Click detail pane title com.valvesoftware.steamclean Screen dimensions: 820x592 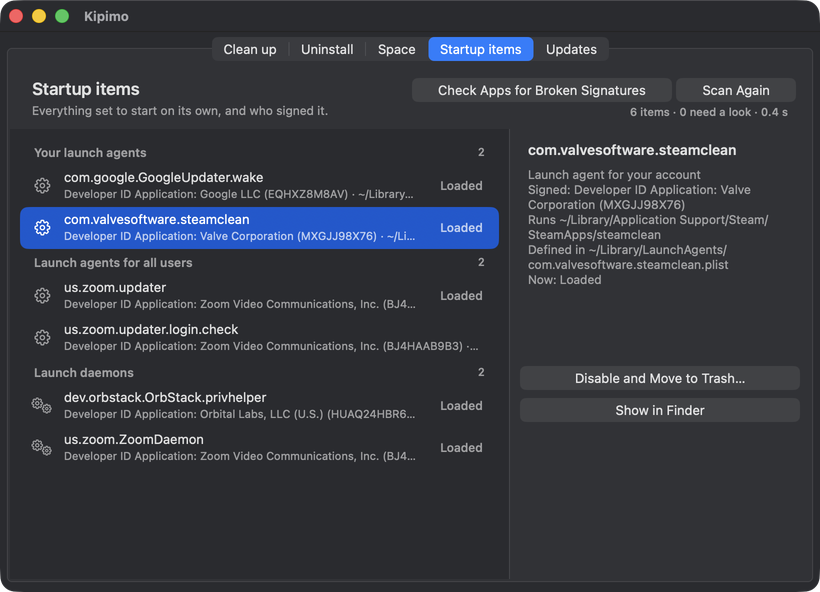[632, 150]
